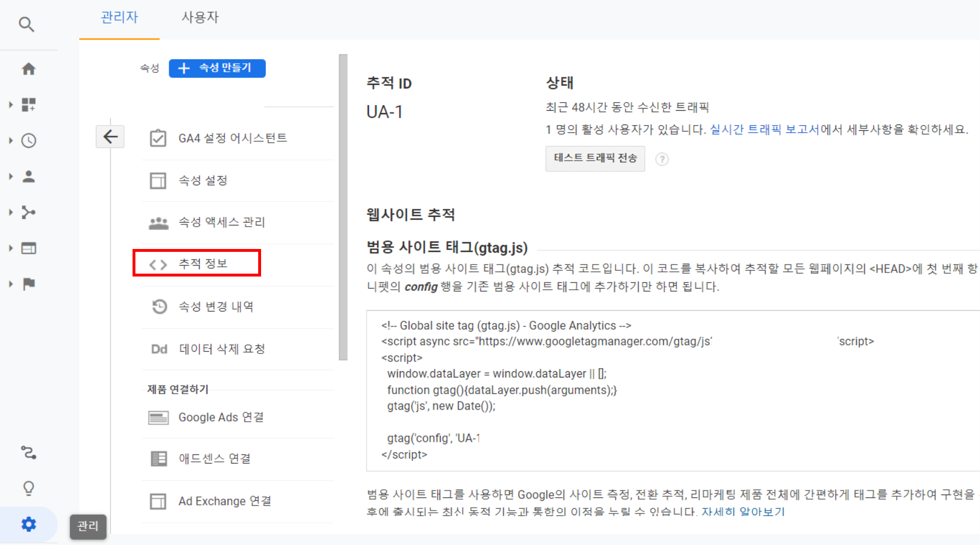
Task: Open the Conversions flag icon
Action: [x=29, y=284]
